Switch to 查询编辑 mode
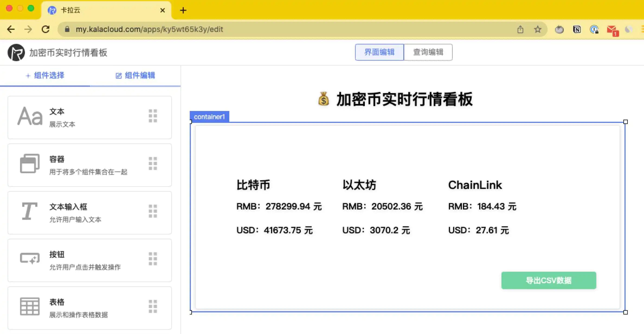This screenshot has height=334, width=644. pos(428,52)
